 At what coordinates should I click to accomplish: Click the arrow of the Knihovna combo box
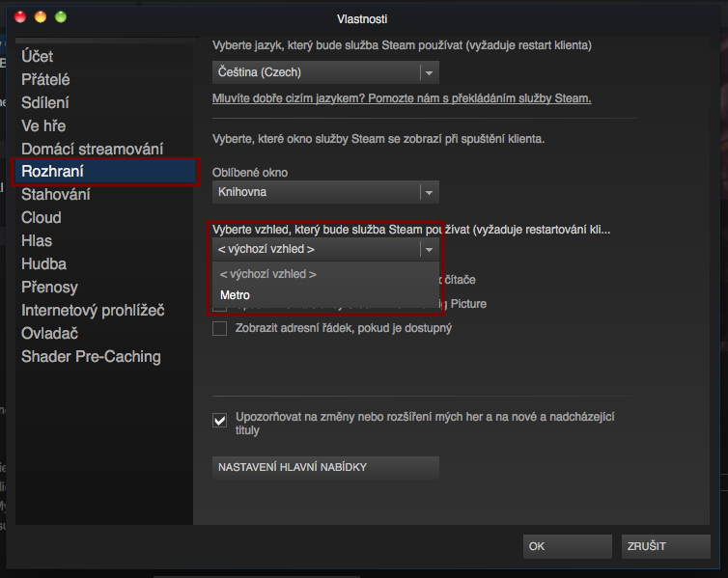coord(429,193)
